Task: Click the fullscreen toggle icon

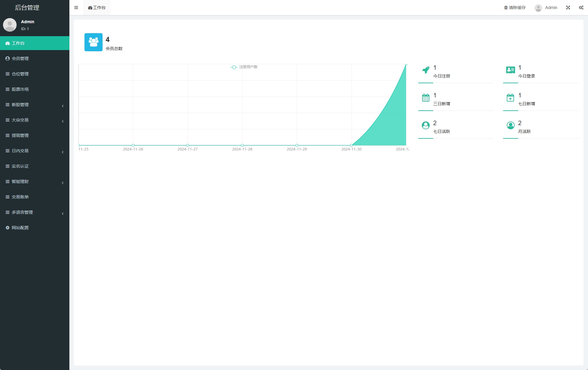Action: click(568, 8)
